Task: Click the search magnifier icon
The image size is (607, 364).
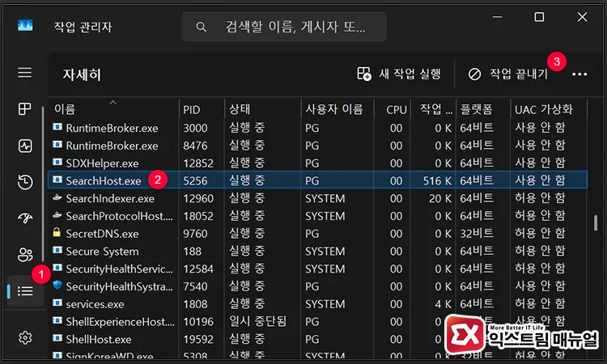Action: coord(201,27)
